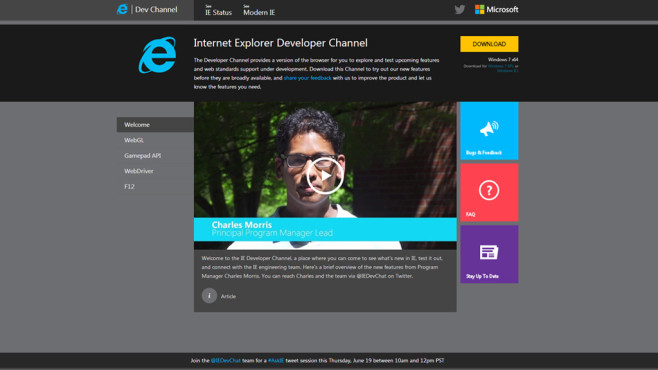Click the share your feedback link
Image resolution: width=658 pixels, height=370 pixels.
[x=307, y=78]
